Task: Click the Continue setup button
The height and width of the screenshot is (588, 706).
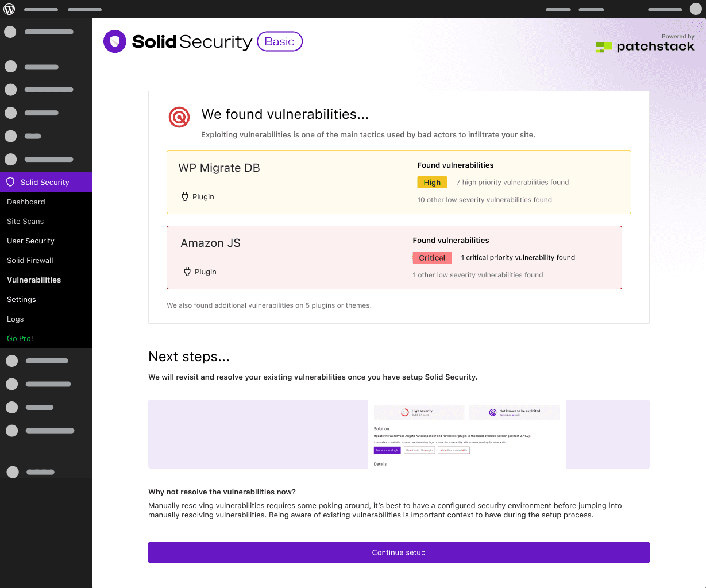Action: [x=399, y=552]
